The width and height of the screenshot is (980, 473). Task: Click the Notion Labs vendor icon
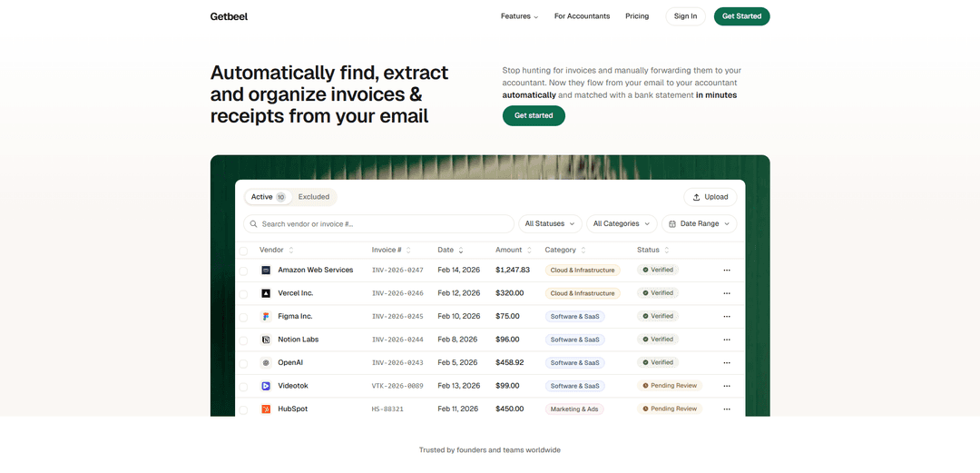coord(266,340)
